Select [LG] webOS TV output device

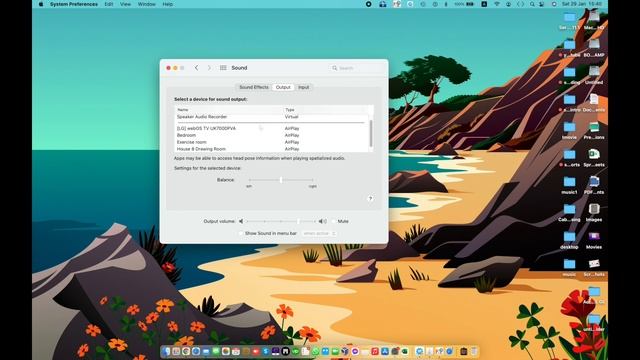tap(271, 128)
